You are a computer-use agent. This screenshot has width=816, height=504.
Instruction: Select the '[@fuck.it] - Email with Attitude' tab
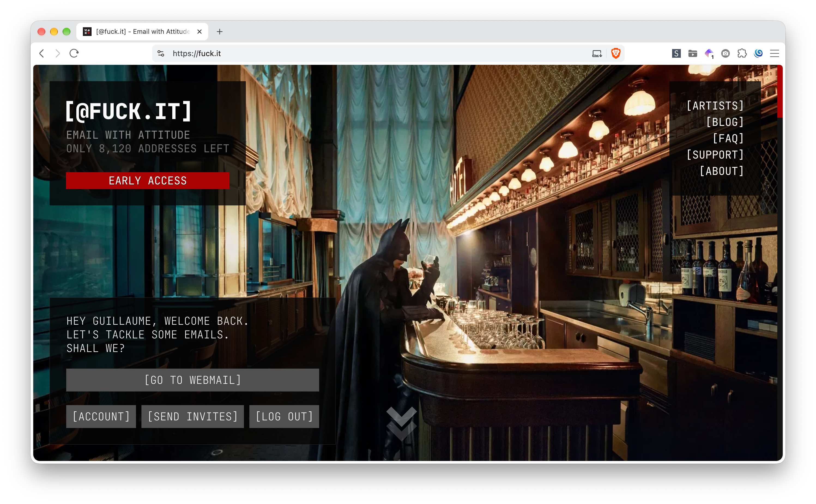point(142,32)
